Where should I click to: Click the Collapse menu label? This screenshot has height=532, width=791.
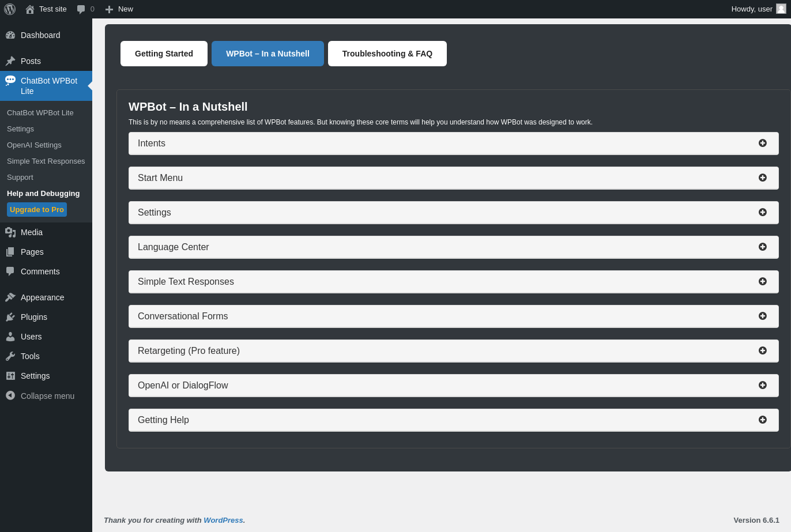point(47,396)
